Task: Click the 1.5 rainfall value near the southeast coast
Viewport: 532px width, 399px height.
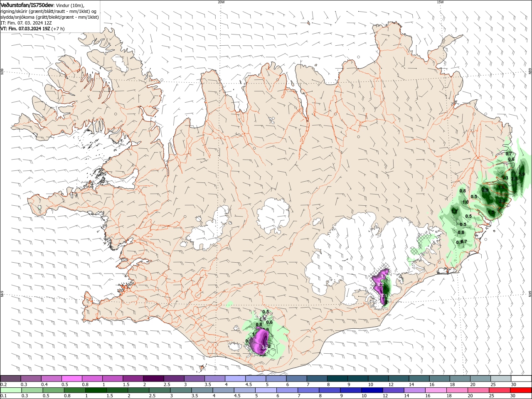Action: pyautogui.click(x=492, y=212)
